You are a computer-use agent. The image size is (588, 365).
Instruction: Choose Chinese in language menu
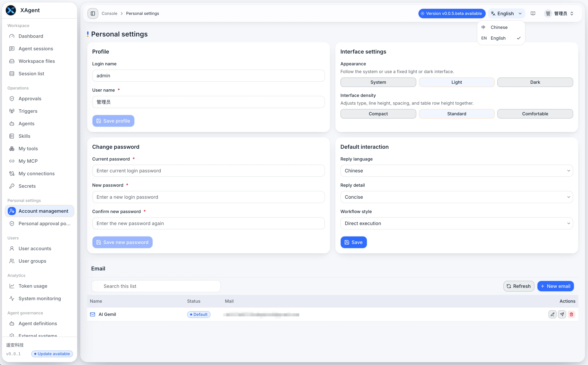[501, 27]
